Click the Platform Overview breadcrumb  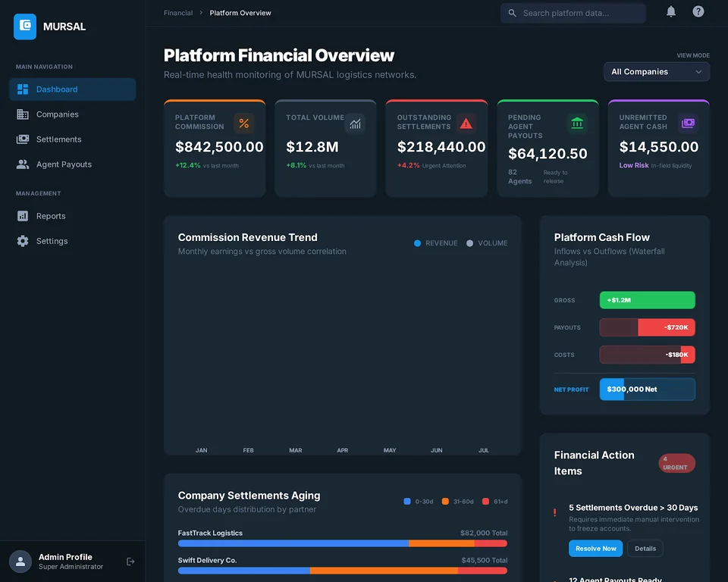point(240,13)
